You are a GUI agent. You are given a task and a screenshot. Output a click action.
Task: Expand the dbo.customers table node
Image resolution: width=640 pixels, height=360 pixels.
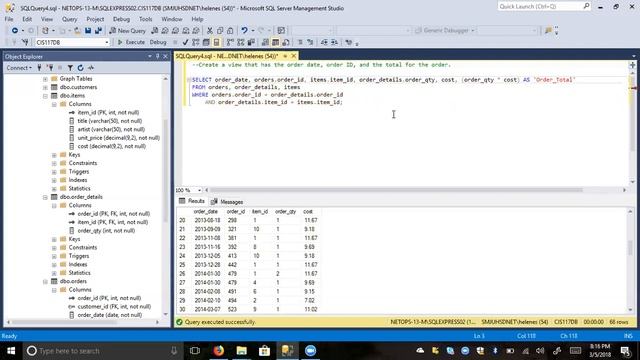45,87
